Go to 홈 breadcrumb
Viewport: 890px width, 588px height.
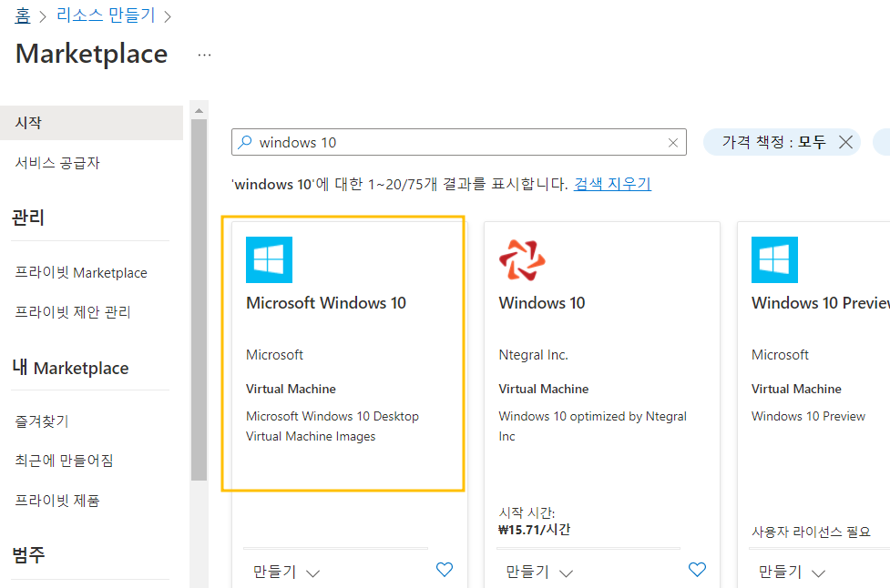pos(23,15)
